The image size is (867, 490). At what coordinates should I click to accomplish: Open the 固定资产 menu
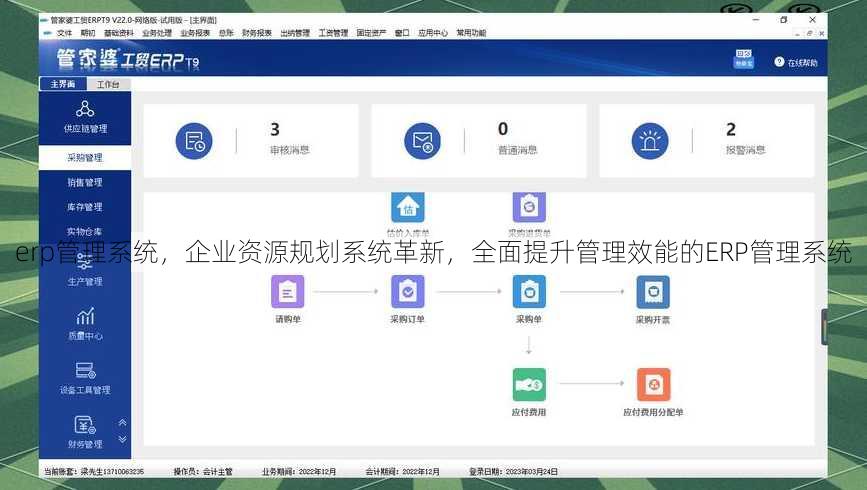372,33
